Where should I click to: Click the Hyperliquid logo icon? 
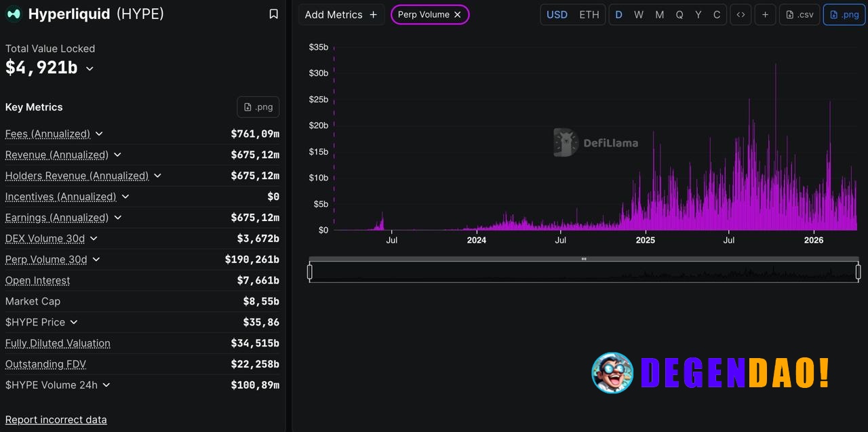pos(14,14)
